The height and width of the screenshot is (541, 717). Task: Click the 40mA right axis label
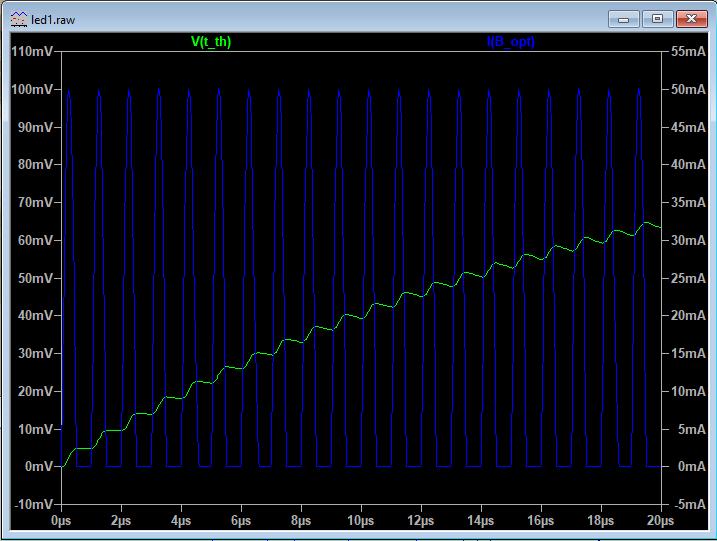[x=688, y=164]
